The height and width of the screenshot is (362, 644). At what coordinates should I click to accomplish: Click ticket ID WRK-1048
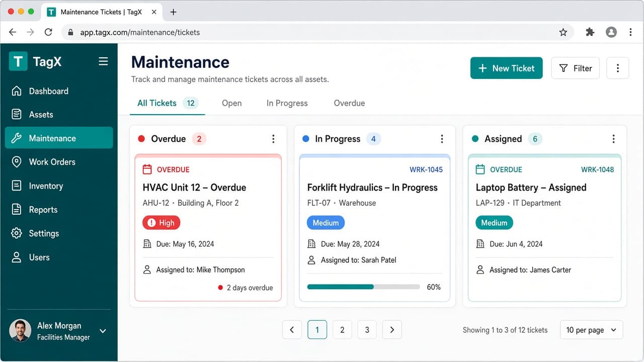point(597,169)
